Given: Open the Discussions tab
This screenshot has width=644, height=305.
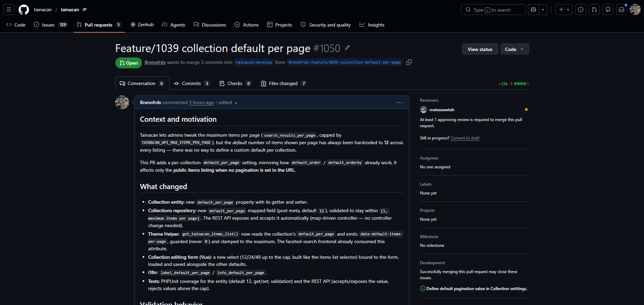Looking at the screenshot, I should pos(210,25).
